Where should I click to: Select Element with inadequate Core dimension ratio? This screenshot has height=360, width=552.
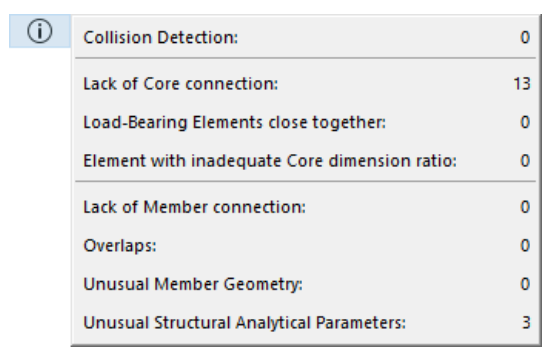coord(306,161)
